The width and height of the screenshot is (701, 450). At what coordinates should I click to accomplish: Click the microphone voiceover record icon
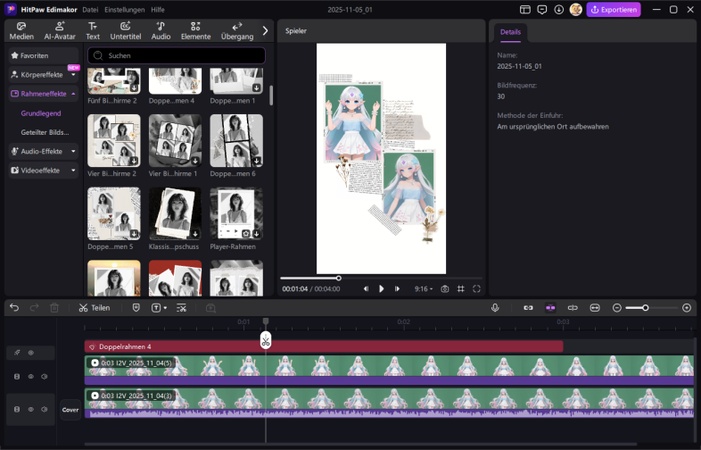point(495,308)
